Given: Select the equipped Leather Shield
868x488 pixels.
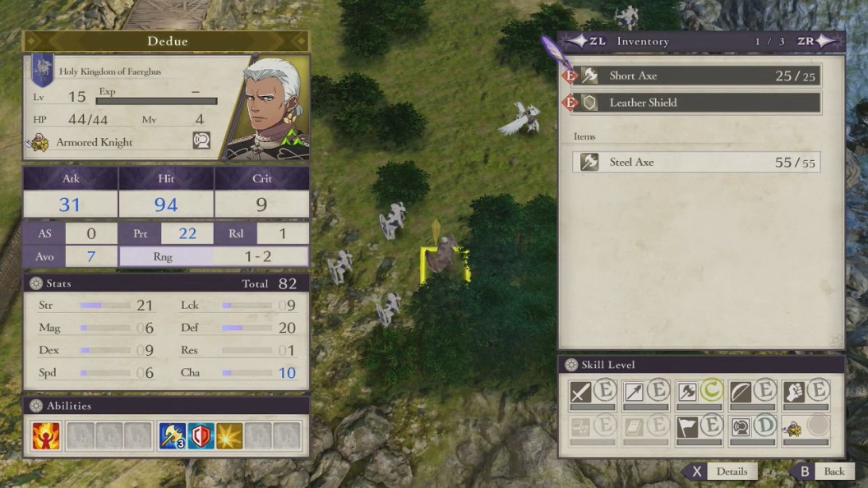Looking at the screenshot, I should click(696, 103).
